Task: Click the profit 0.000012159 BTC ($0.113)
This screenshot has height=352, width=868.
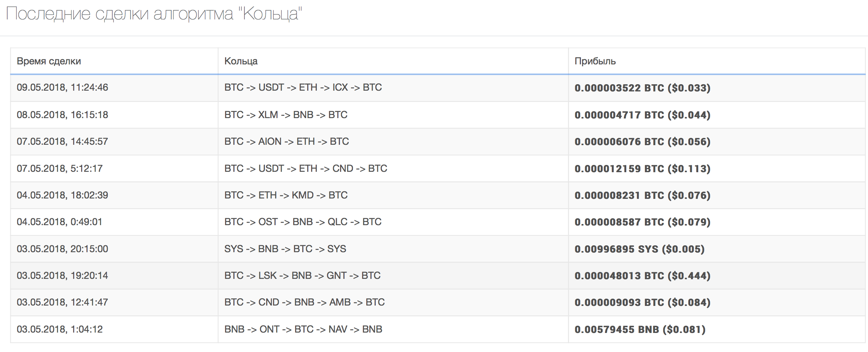Action: 643,169
